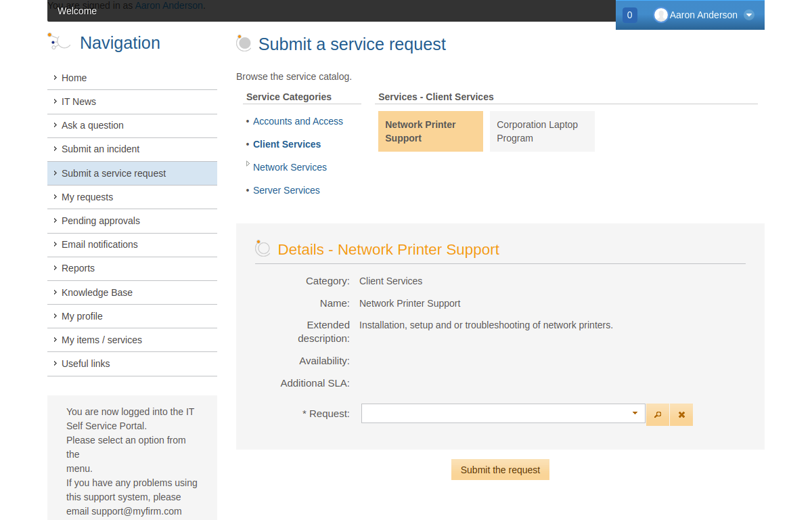Click the user avatar icon in header
This screenshot has width=812, height=520.
tap(660, 15)
